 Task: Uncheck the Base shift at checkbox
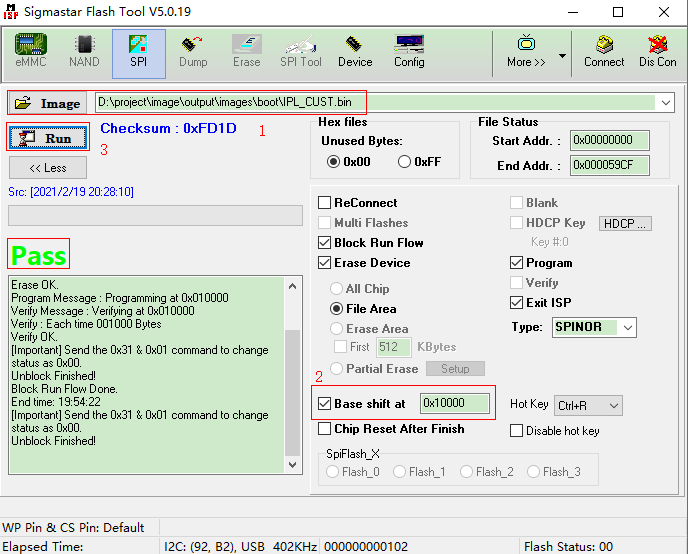[325, 404]
